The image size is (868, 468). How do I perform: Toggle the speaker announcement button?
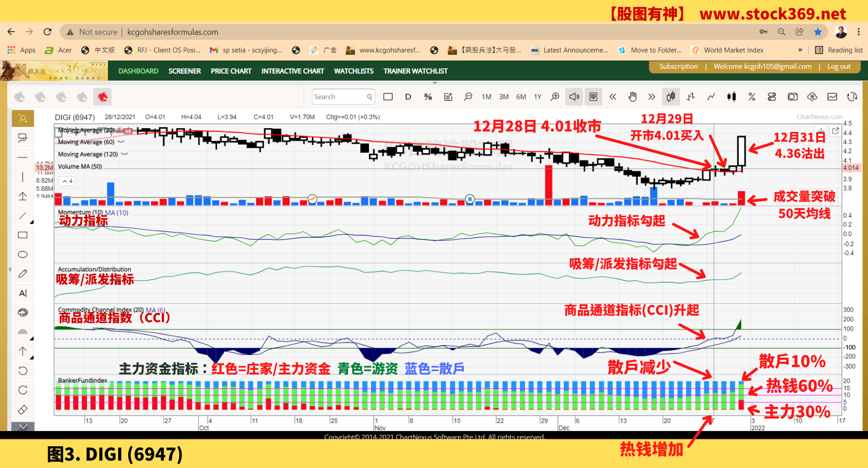574,97
